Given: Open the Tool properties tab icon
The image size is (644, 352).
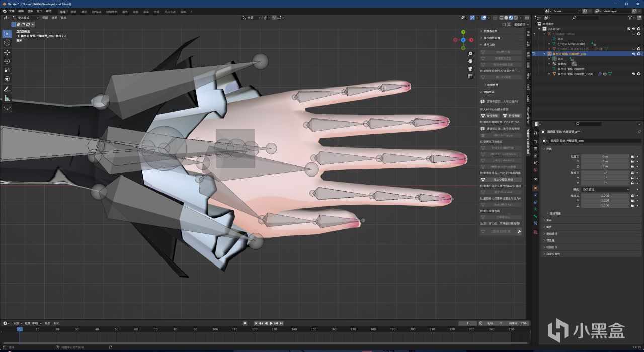Looking at the screenshot, I should 535,132.
